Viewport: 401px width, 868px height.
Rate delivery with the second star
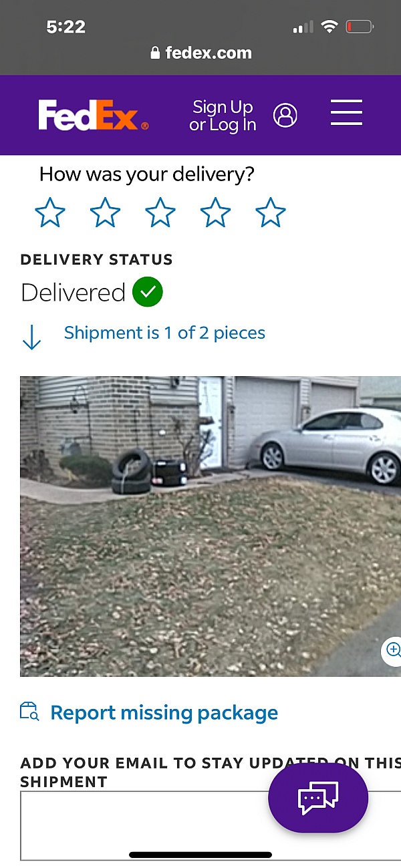[105, 213]
